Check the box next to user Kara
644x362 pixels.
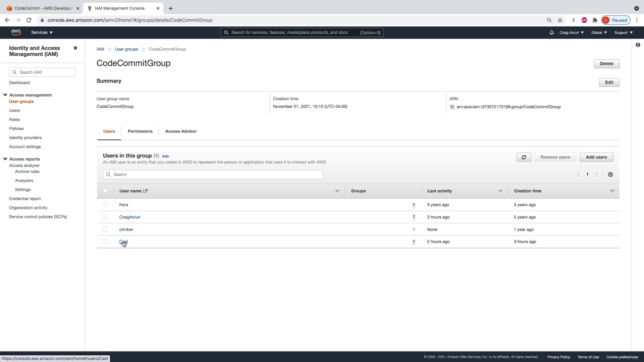105,204
